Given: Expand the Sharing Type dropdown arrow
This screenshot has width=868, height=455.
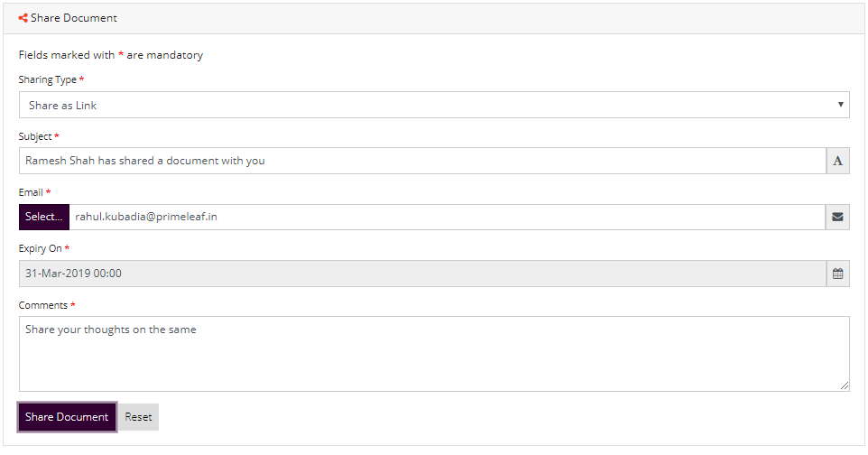Looking at the screenshot, I should click(840, 105).
